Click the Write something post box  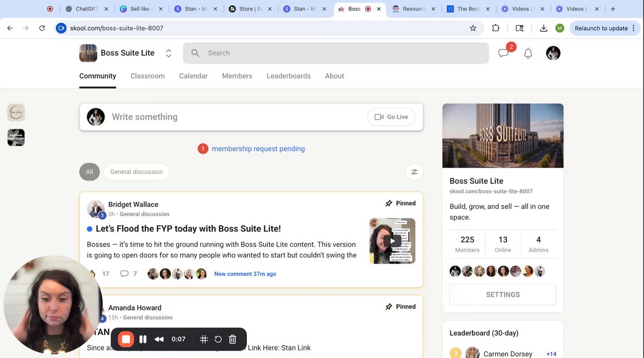(251, 117)
